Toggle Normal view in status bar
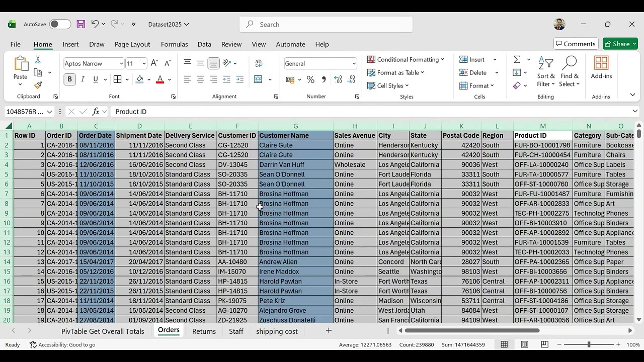 (504, 344)
